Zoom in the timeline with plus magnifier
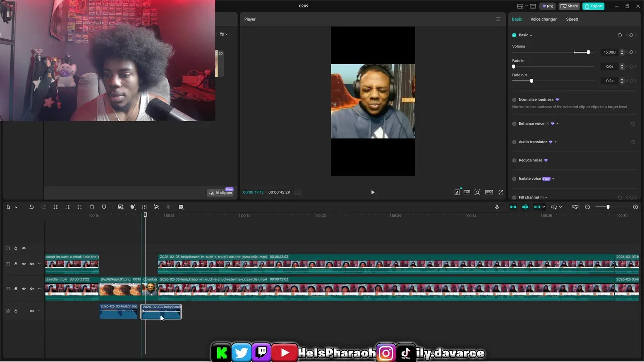This screenshot has height=362, width=644. tap(635, 207)
